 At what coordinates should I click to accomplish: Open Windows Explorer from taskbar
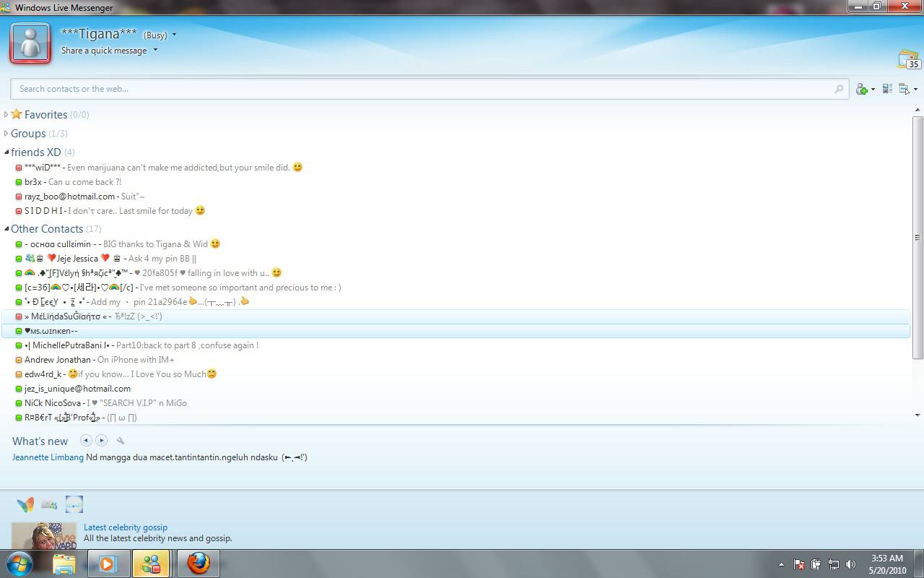pyautogui.click(x=64, y=564)
